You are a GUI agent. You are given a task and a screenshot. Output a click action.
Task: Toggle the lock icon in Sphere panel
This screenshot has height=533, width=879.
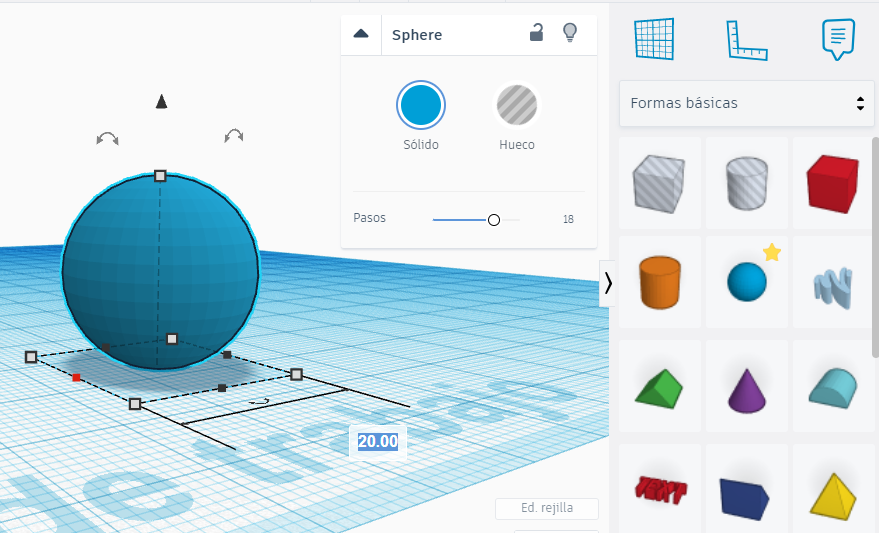(536, 33)
